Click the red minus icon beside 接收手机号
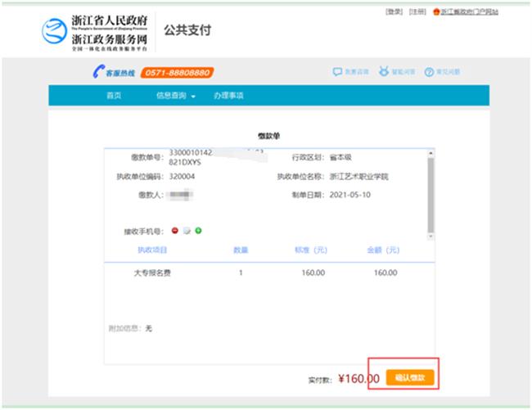This screenshot has height=410, width=532. (175, 231)
